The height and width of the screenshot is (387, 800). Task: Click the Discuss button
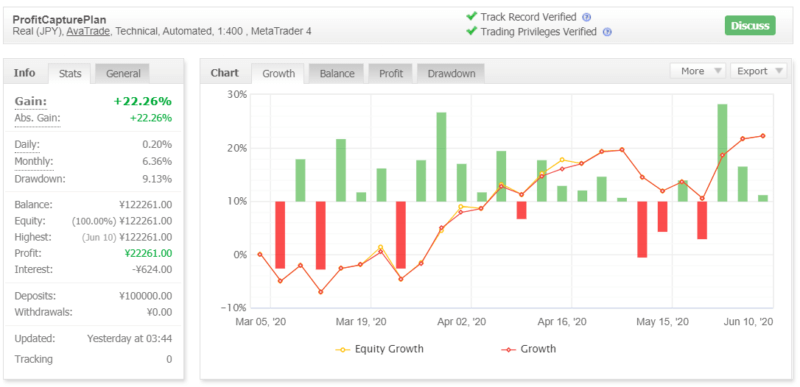click(750, 25)
